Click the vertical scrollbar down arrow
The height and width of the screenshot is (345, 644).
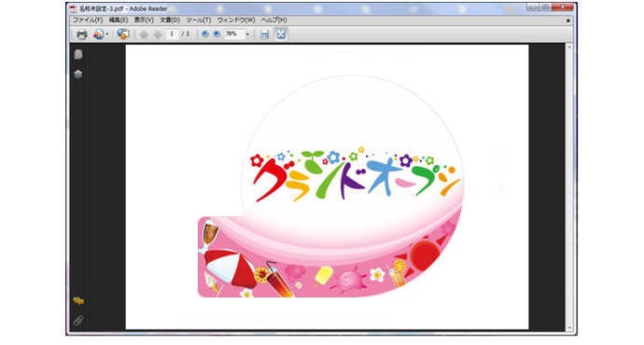[569, 327]
